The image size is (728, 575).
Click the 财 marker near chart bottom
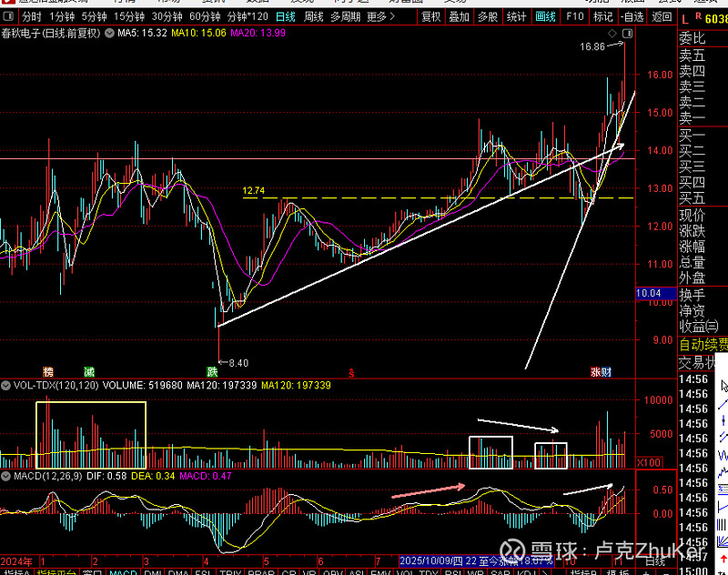click(x=606, y=371)
